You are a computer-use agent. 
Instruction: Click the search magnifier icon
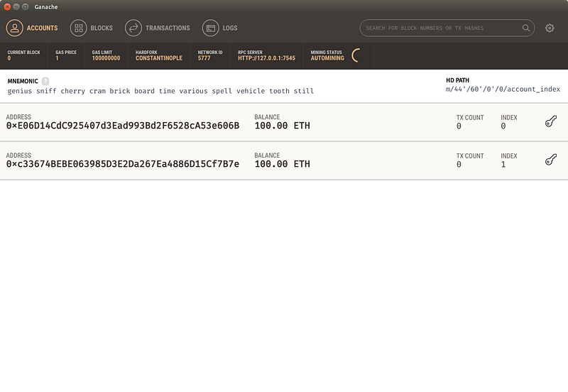point(526,28)
